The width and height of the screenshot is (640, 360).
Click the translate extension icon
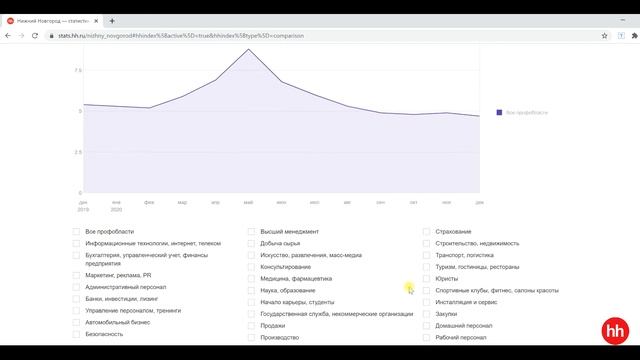pos(621,36)
